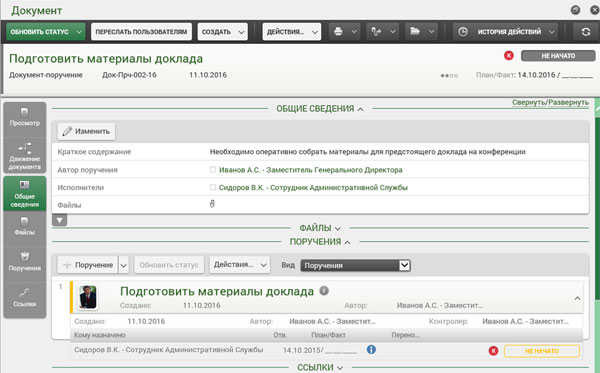The width and height of the screenshot is (600, 373).
Task: Collapse the assignment card chevron
Action: coord(577,298)
